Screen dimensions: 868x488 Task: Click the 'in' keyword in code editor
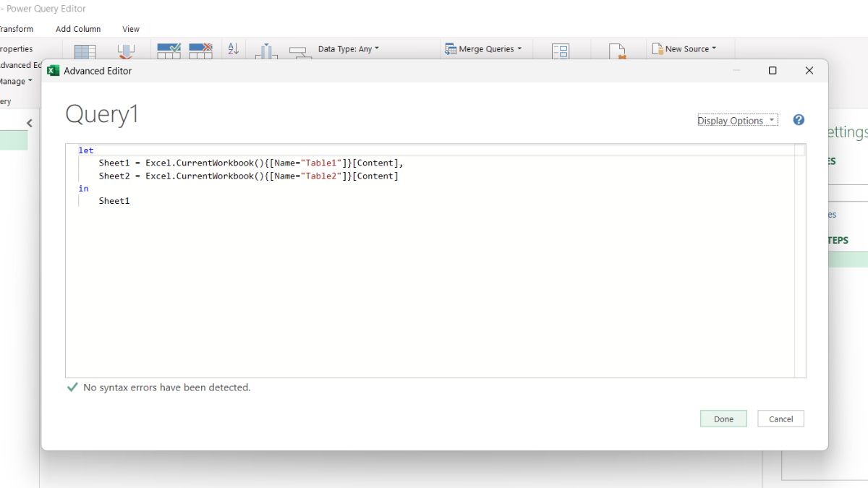pos(84,189)
